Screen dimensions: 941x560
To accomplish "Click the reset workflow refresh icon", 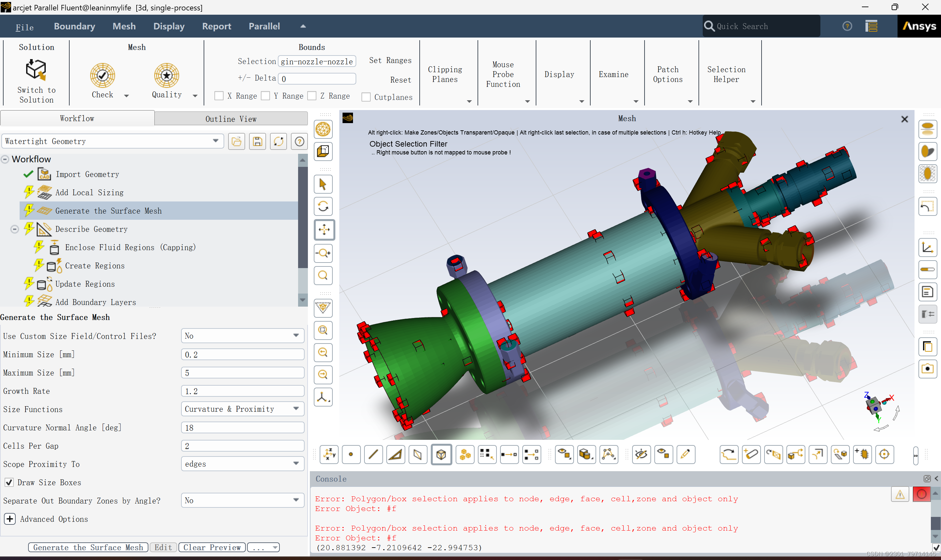I will click(278, 141).
